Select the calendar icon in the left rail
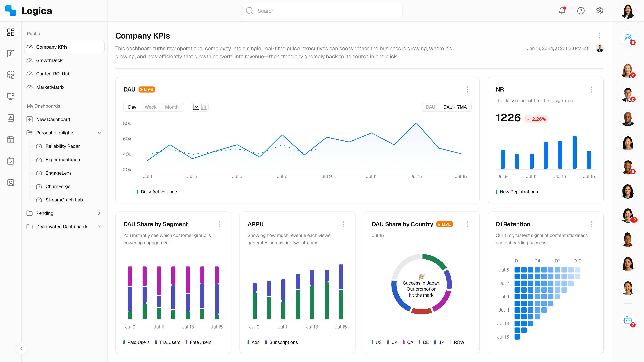644x362 pixels. (11, 139)
